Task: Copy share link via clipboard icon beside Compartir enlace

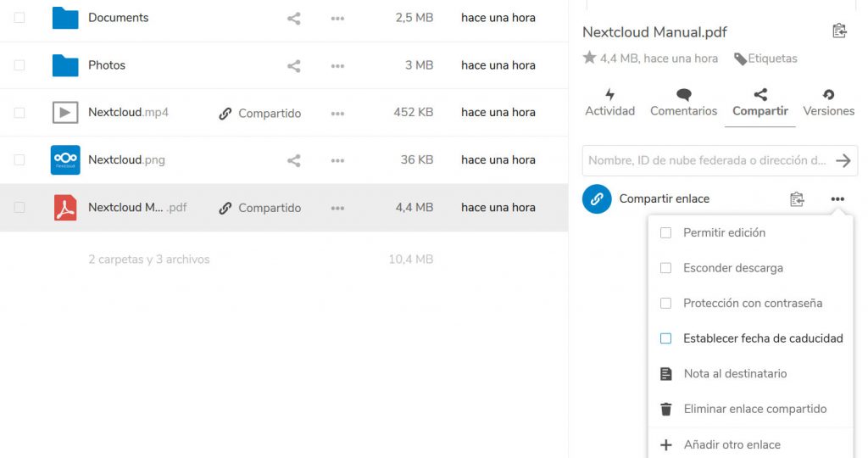Action: 797,199
